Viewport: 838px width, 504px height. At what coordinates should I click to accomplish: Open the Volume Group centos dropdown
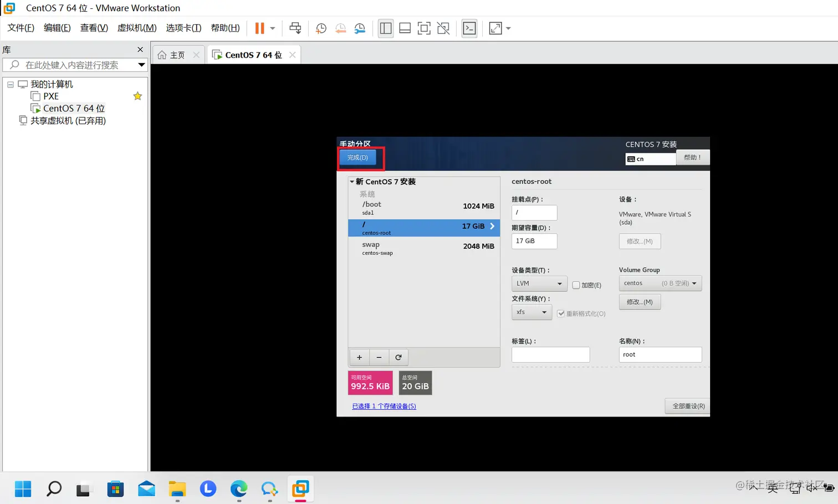[660, 283]
